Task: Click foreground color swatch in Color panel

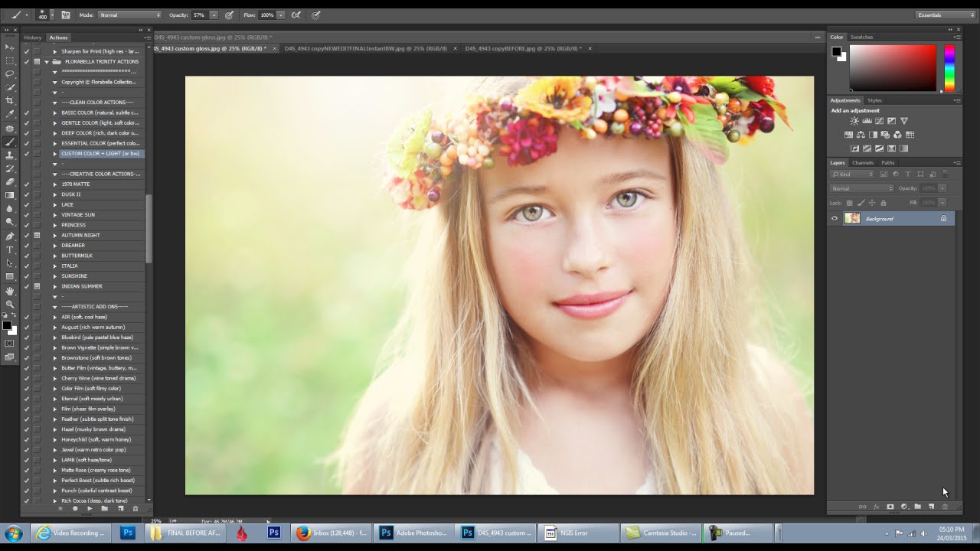Action: tap(837, 51)
